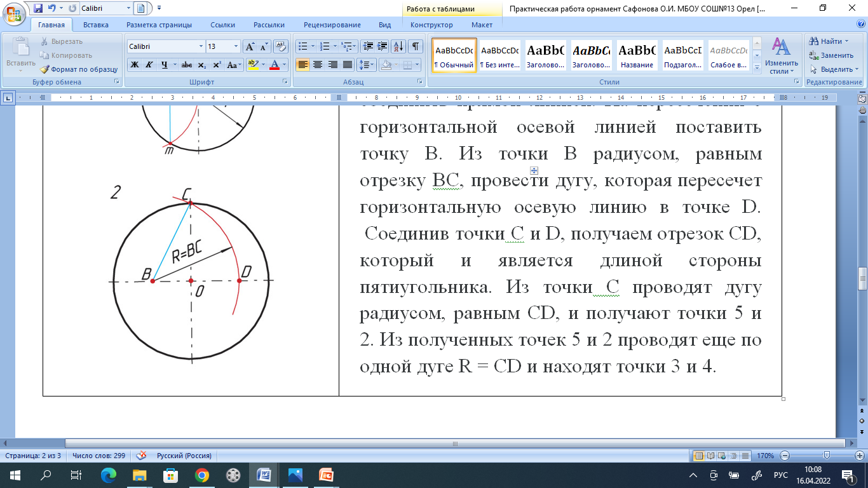The image size is (868, 488).
Task: Open the Вставка ribbon tab
Action: 95,25
